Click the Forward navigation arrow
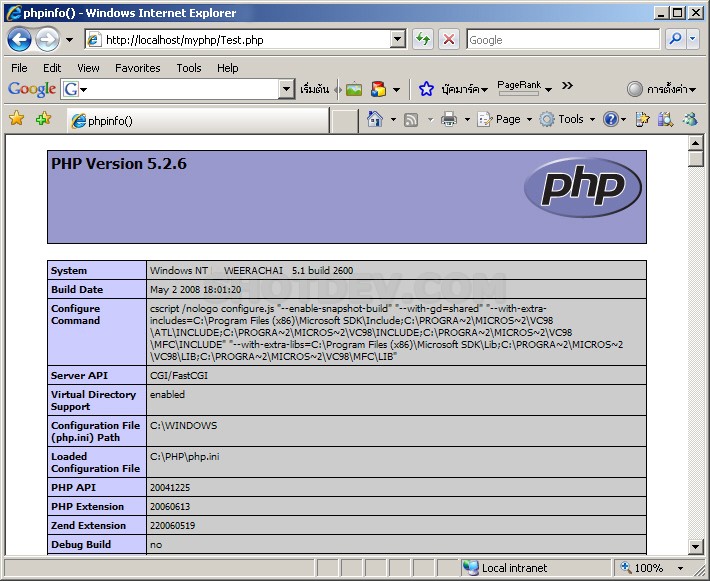The image size is (710, 581). click(47, 40)
